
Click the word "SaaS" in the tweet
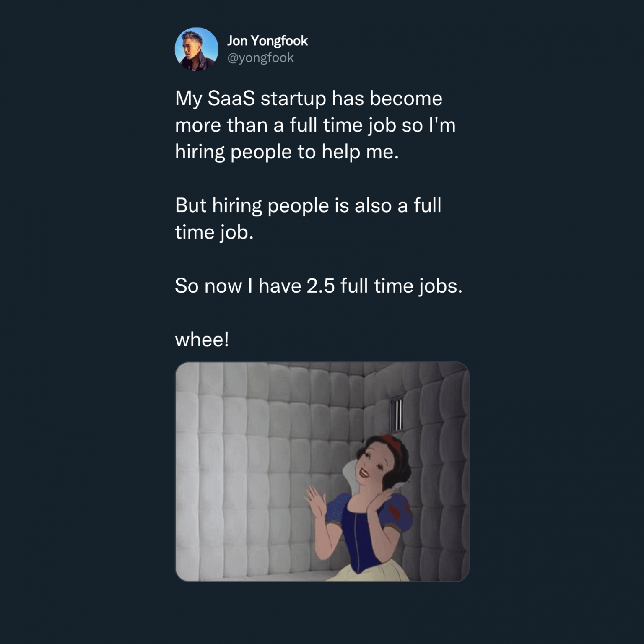231,99
